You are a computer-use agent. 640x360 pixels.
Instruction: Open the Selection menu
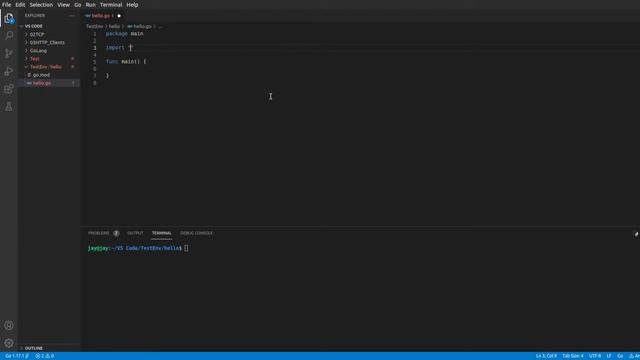[x=41, y=5]
